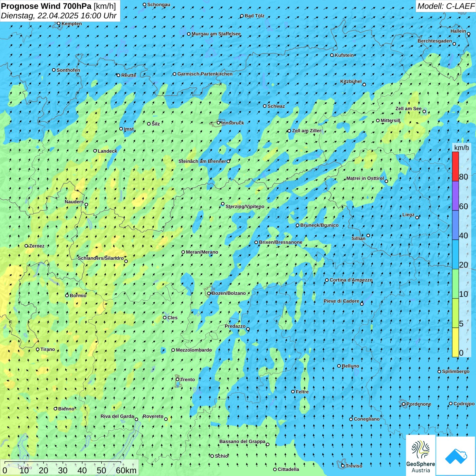
Task: Click the 'Conegliano' label
Action: (367, 419)
